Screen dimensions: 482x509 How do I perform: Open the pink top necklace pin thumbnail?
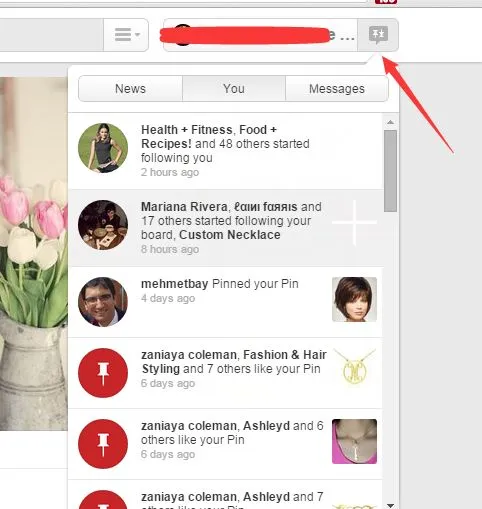pos(354,441)
